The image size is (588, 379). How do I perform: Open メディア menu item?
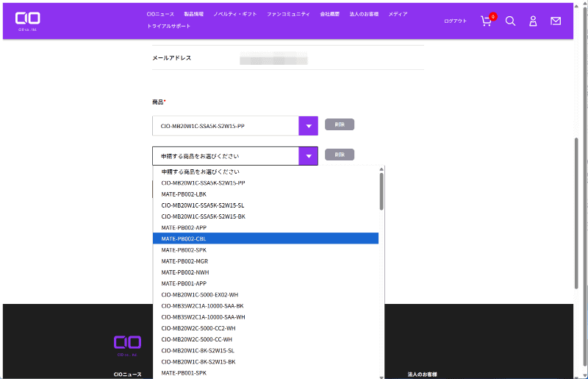(398, 14)
